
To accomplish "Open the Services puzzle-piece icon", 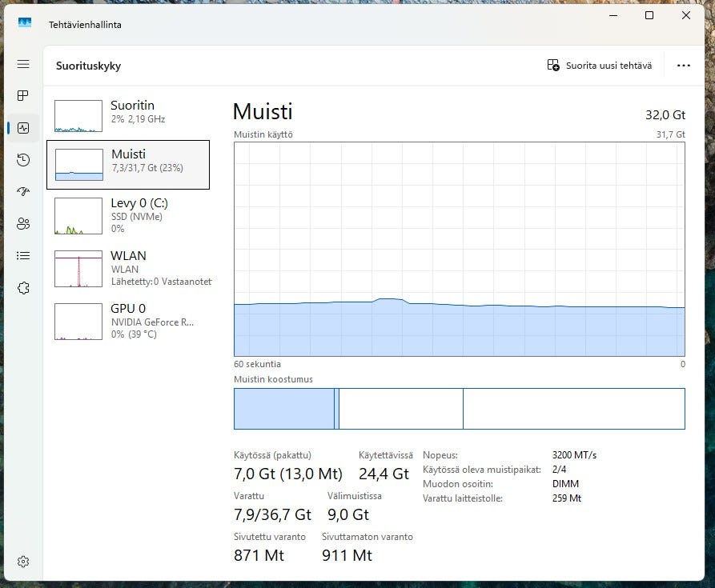I will [23, 288].
